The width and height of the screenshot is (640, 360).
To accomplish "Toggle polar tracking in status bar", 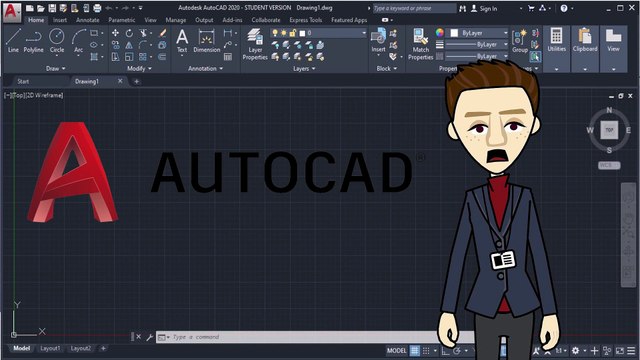I will pyautogui.click(x=457, y=351).
